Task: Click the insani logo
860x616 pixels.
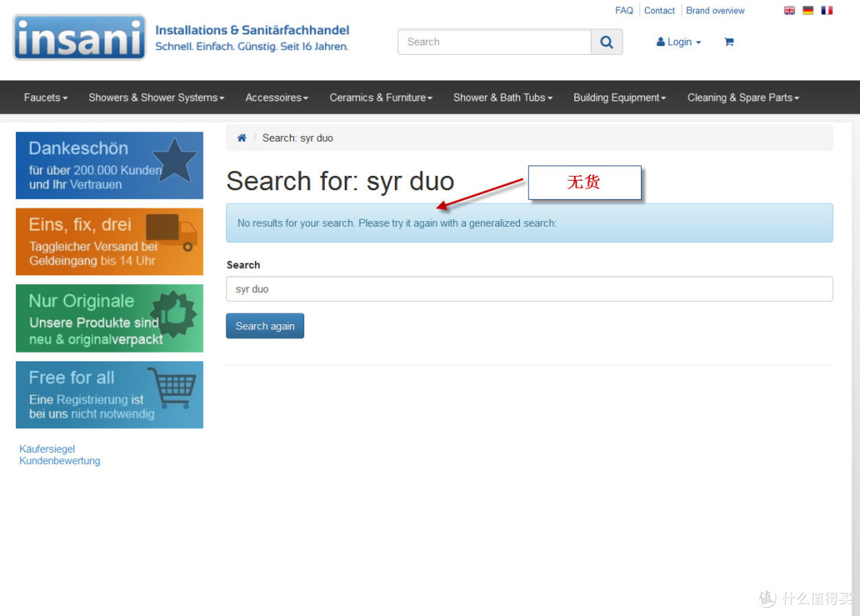Action: (x=80, y=38)
